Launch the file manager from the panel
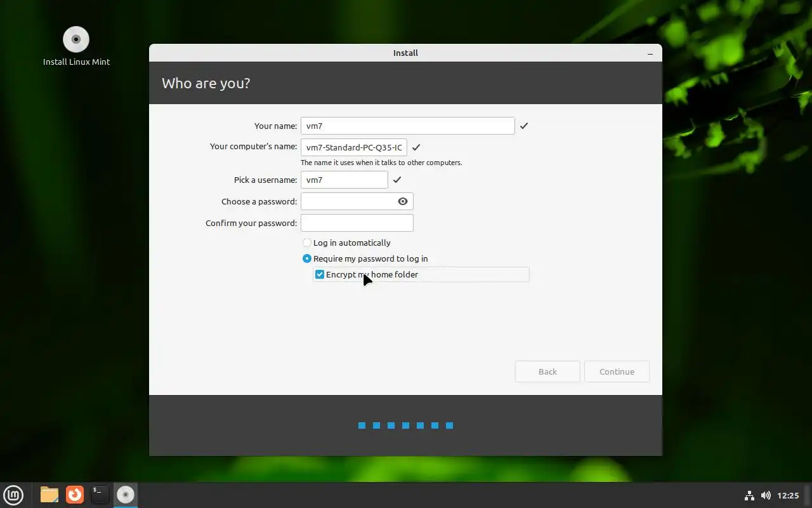812x508 pixels. tap(49, 495)
